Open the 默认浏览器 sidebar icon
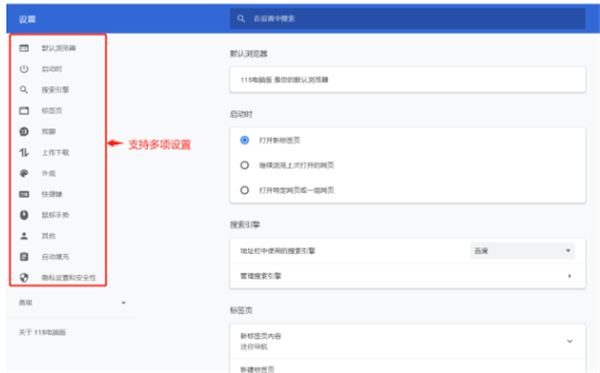 click(24, 48)
